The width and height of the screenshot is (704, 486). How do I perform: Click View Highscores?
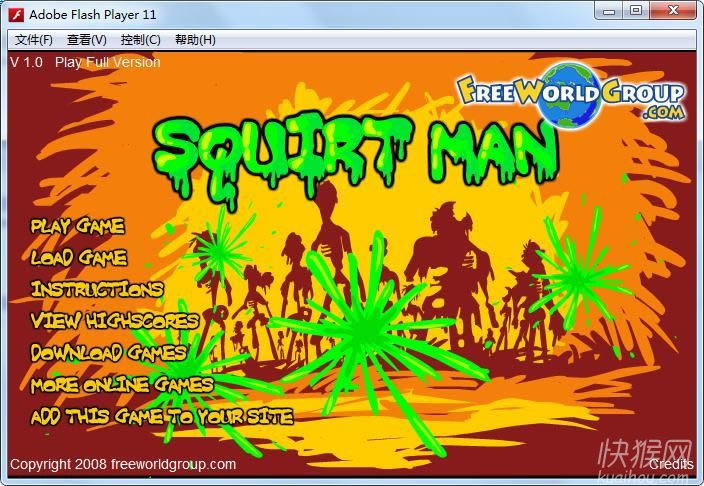(x=115, y=321)
